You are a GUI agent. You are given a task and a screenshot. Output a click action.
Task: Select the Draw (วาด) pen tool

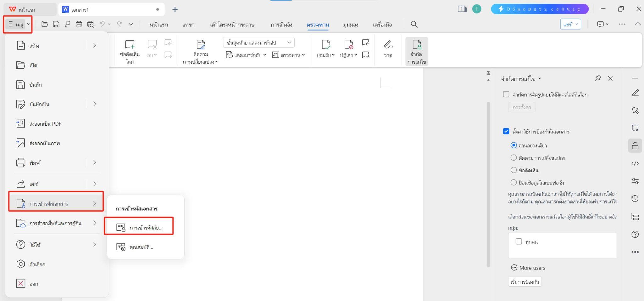pos(388,45)
